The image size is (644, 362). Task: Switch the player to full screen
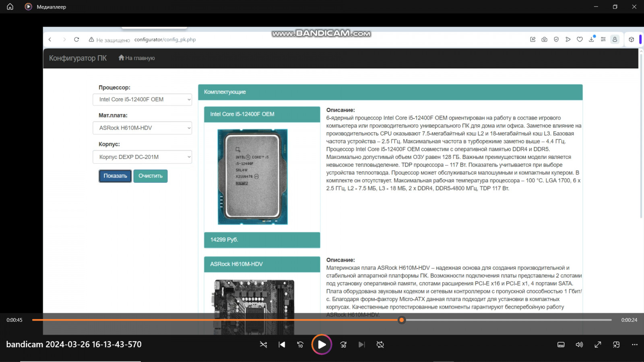tap(598, 345)
